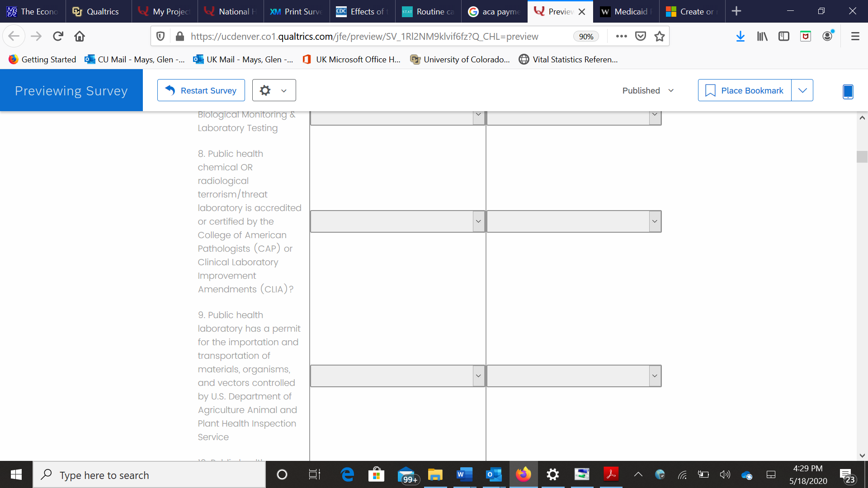Open the Firefox library icon
The height and width of the screenshot is (488, 868).
click(x=762, y=37)
